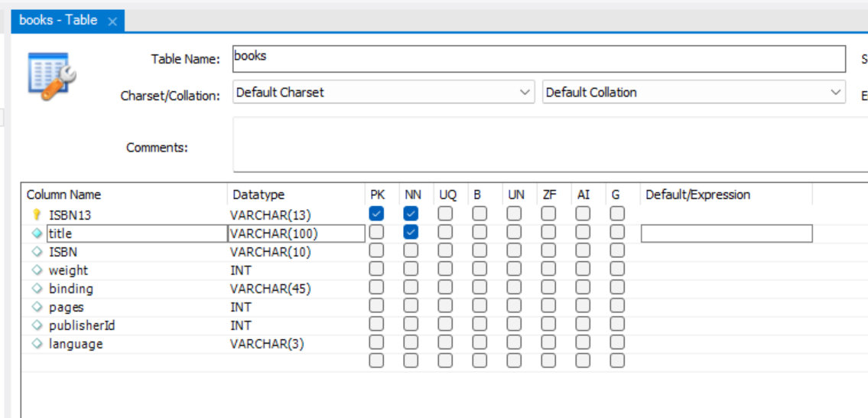The image size is (868, 418).
Task: Click the diamond icon beside binding column
Action: pyautogui.click(x=37, y=289)
